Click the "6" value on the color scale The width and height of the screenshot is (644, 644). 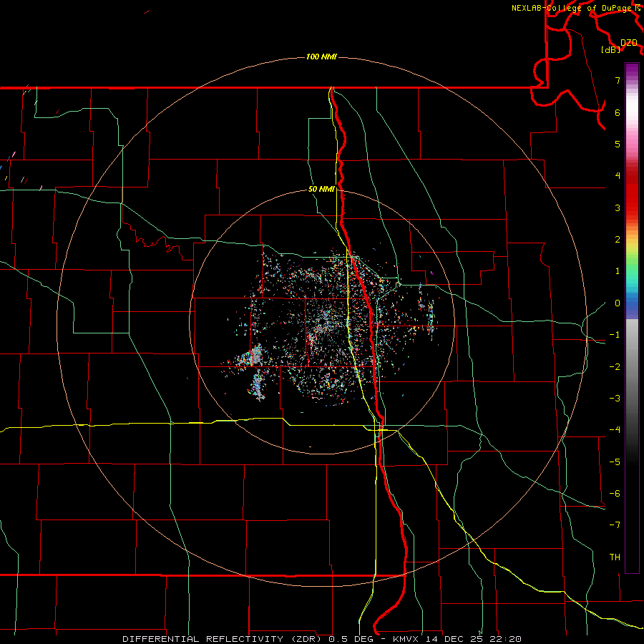618,112
